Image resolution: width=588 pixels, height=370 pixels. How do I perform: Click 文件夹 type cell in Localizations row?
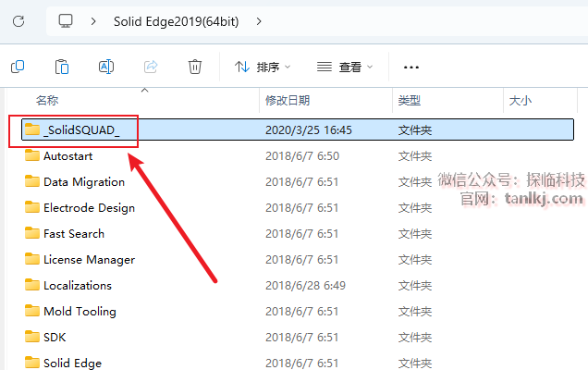415,285
